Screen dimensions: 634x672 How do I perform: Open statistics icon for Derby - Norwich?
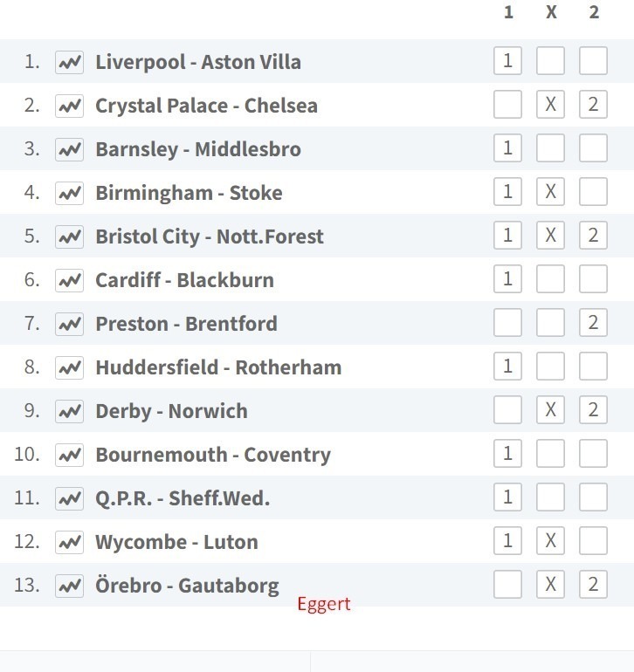click(x=69, y=411)
